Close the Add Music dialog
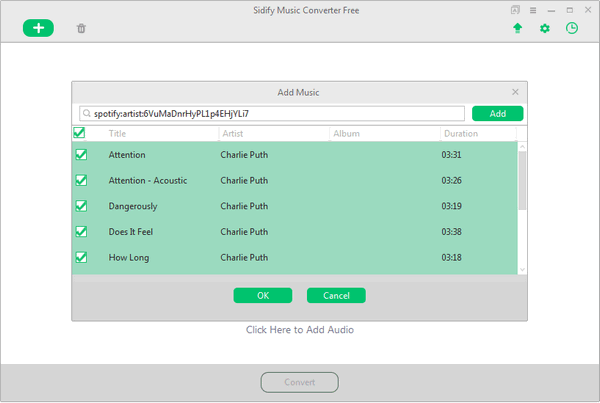 click(515, 92)
